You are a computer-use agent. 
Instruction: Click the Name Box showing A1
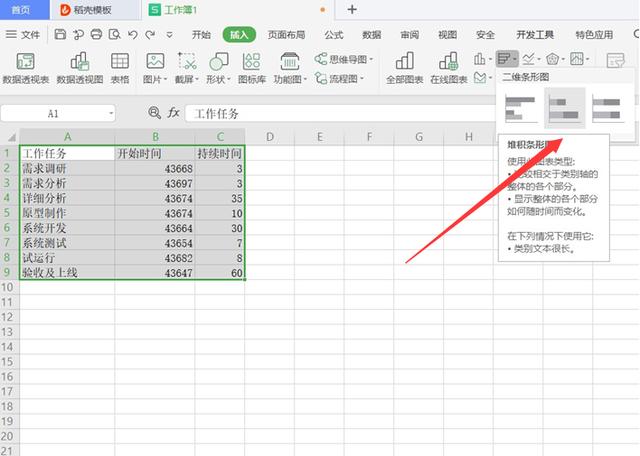tap(53, 113)
